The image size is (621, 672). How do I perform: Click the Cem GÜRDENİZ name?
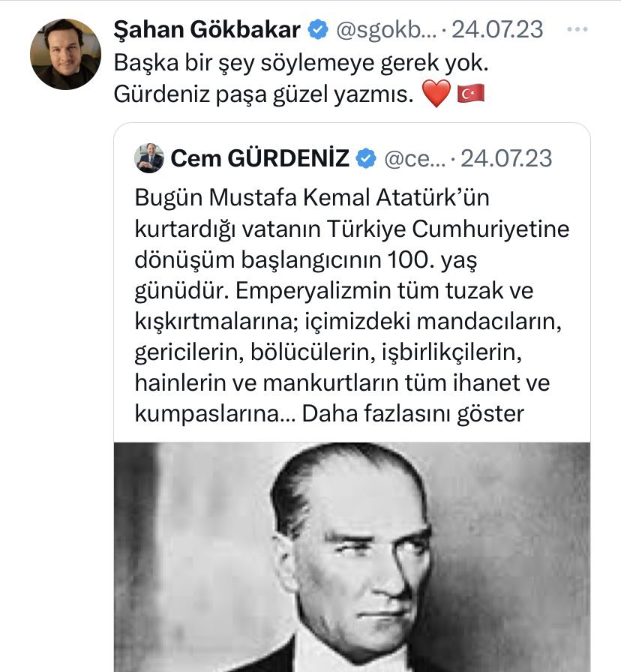(260, 158)
